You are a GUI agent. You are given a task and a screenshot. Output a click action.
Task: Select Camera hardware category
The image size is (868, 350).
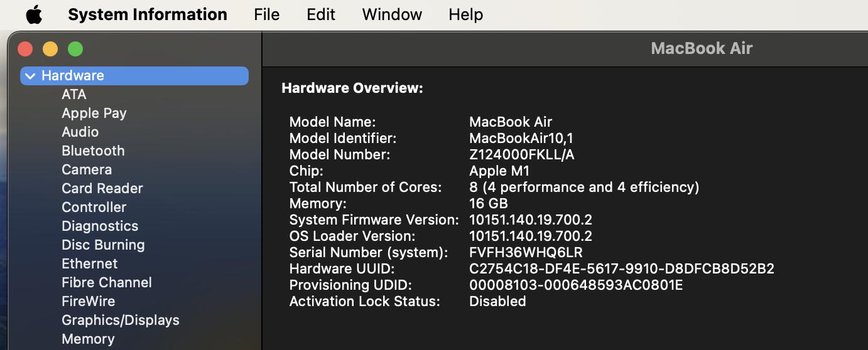(87, 169)
